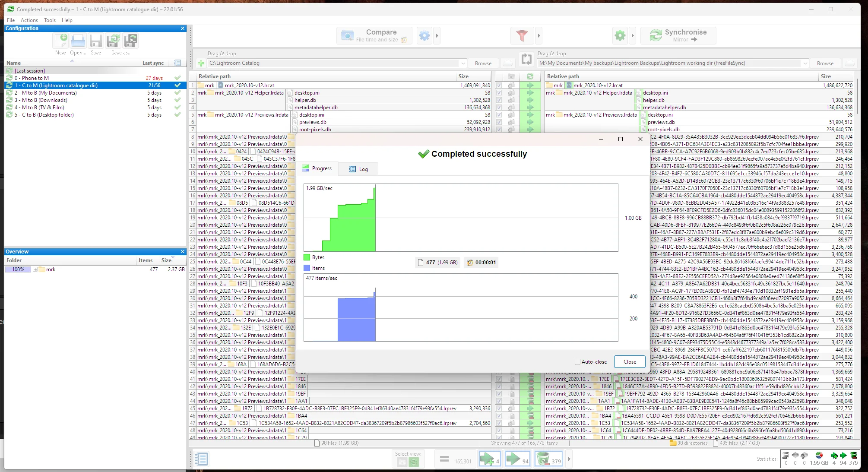Swap sides using the middle arrows icon

coord(526,59)
